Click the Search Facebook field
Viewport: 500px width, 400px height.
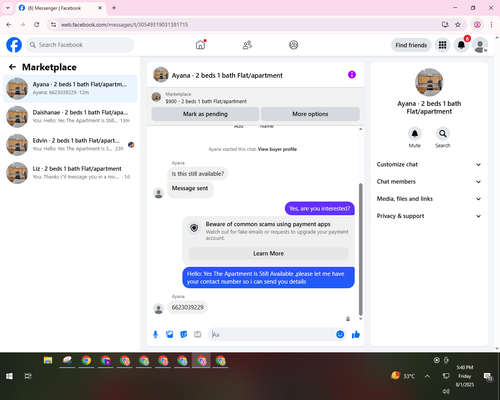point(80,45)
